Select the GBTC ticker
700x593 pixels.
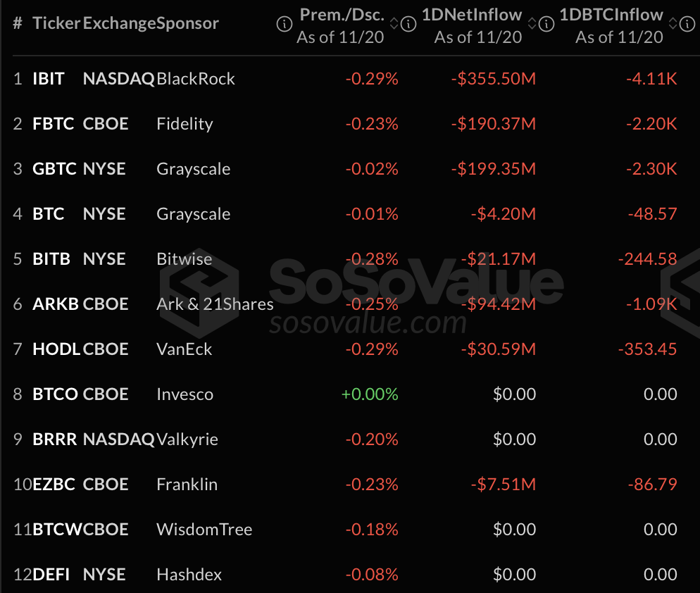54,169
